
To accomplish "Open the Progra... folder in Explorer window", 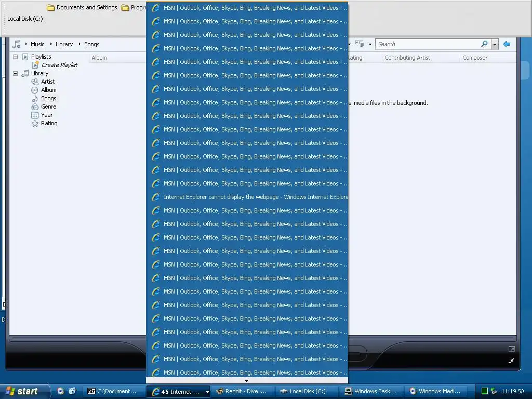I will coord(134,7).
